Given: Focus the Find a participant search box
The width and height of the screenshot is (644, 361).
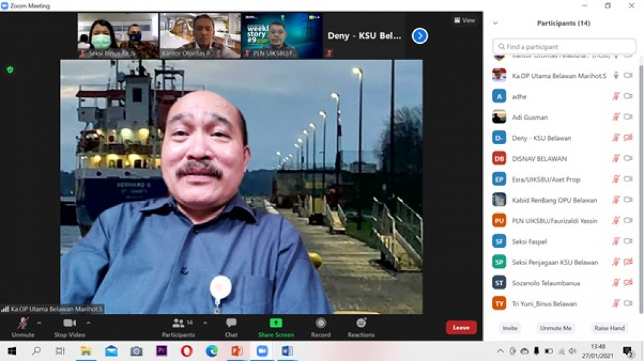Looking at the screenshot, I should pos(564,46).
